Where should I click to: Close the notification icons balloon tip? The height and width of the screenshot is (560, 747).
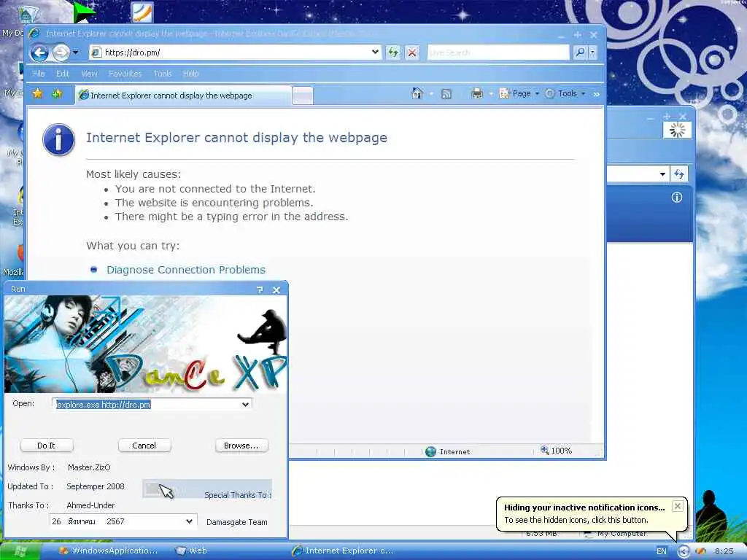point(678,506)
